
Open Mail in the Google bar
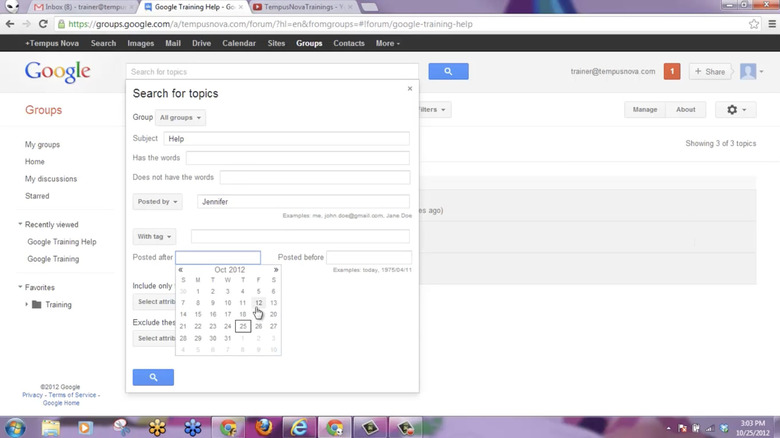173,43
